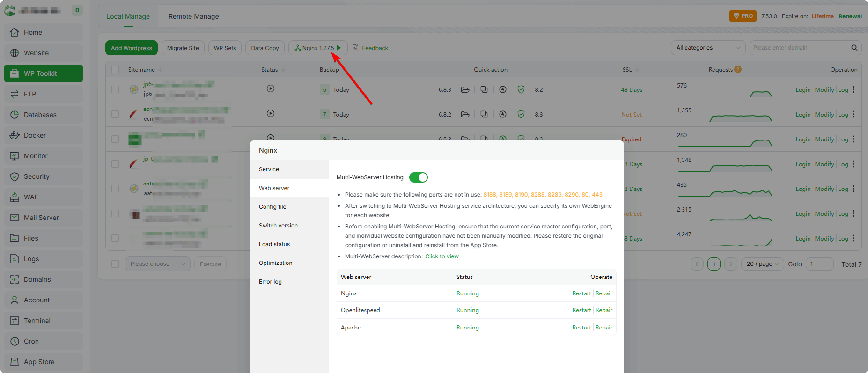Click the Please enter domain search field
Viewport: 868px width, 373px height.
[799, 48]
